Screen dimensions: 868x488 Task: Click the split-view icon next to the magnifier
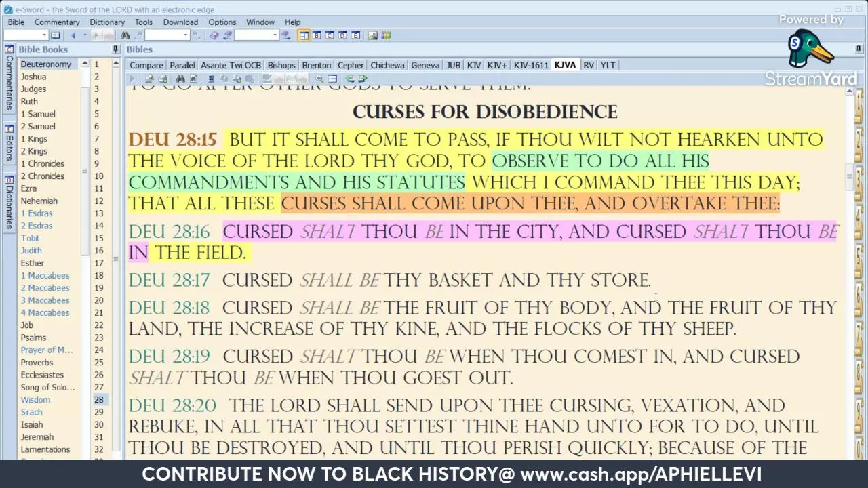pos(333,79)
